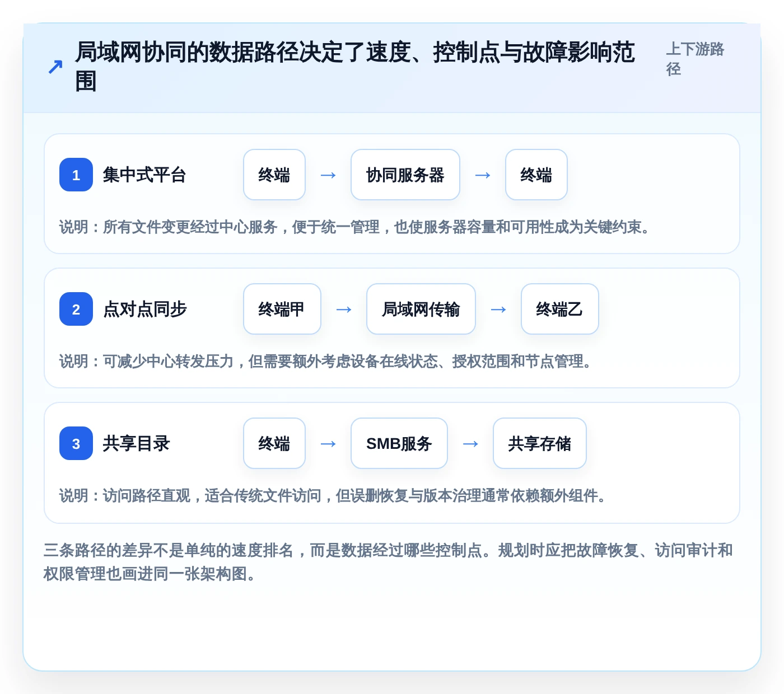Click the arrow between 终端 and 协同服务器
Screen dimensions: 784x694
[x=328, y=175]
